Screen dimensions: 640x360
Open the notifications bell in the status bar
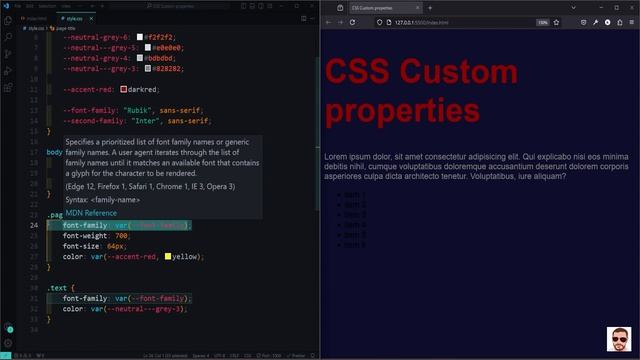pyautogui.click(x=313, y=356)
